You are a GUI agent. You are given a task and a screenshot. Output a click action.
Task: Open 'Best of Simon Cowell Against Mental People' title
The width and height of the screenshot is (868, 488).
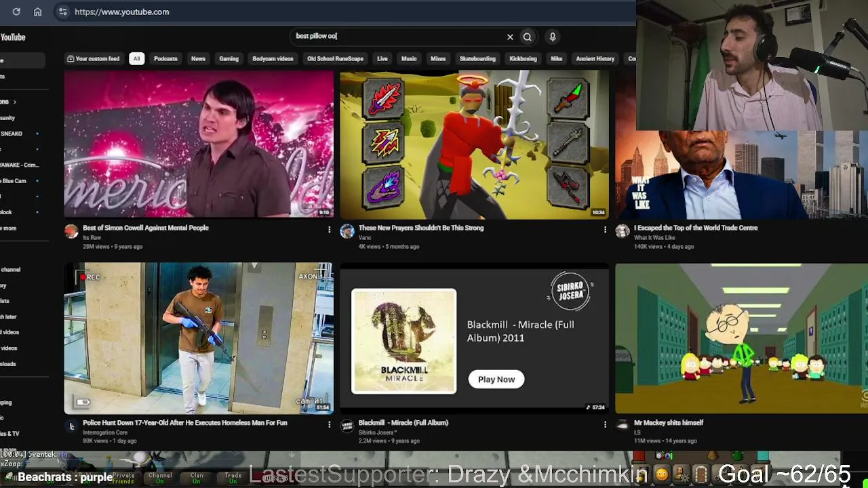click(x=146, y=228)
